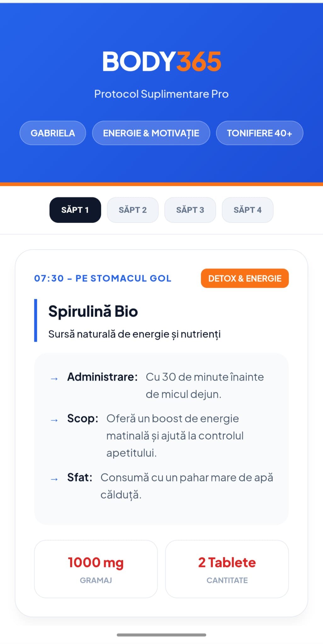Click the 07:30 – Pe stomacul gol label

click(103, 278)
